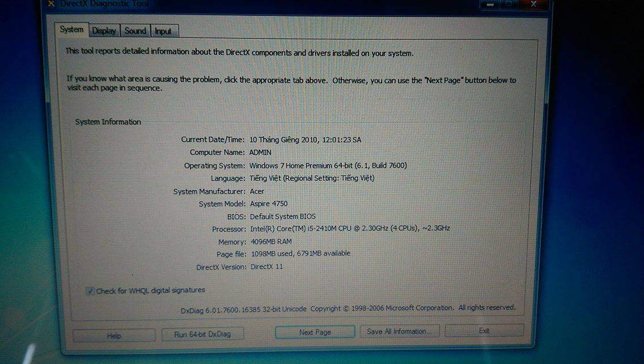Click the page file usage value
The width and height of the screenshot is (644, 364).
300,253
